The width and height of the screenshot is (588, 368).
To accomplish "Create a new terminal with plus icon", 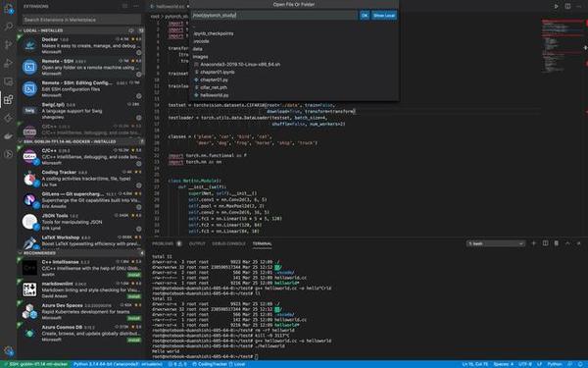I will coord(534,243).
